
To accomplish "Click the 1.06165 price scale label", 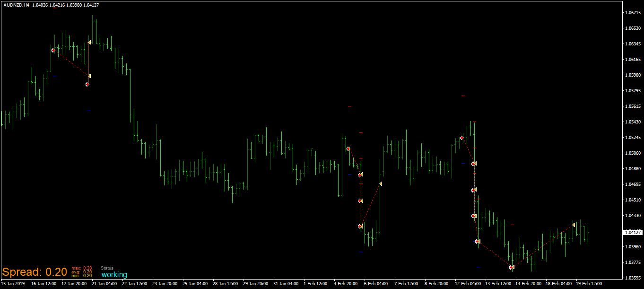I will click(x=633, y=60).
